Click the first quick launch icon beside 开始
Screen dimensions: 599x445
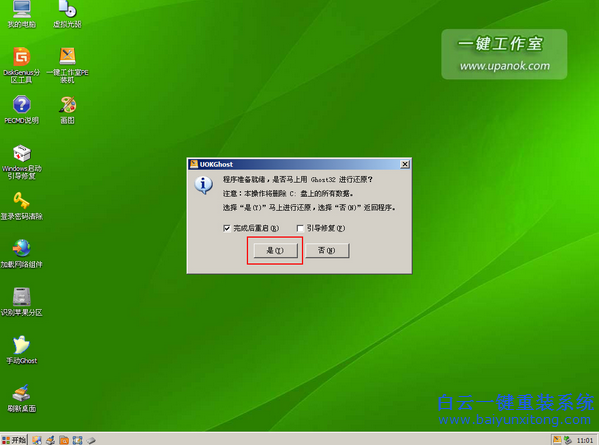click(x=37, y=440)
